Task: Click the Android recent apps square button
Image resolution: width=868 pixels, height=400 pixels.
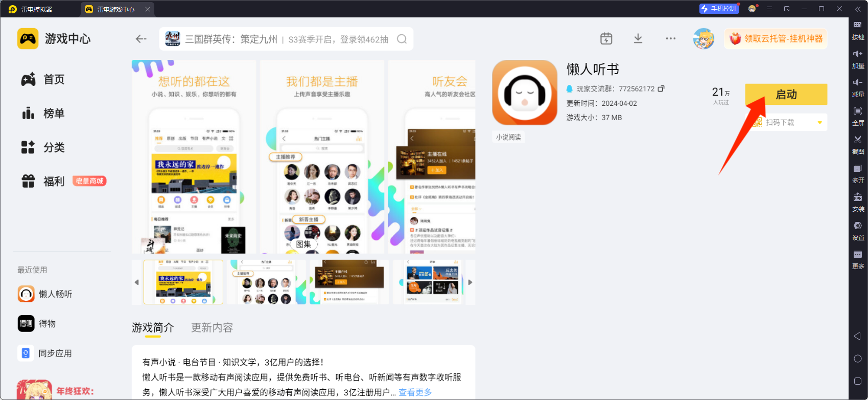Action: click(858, 381)
